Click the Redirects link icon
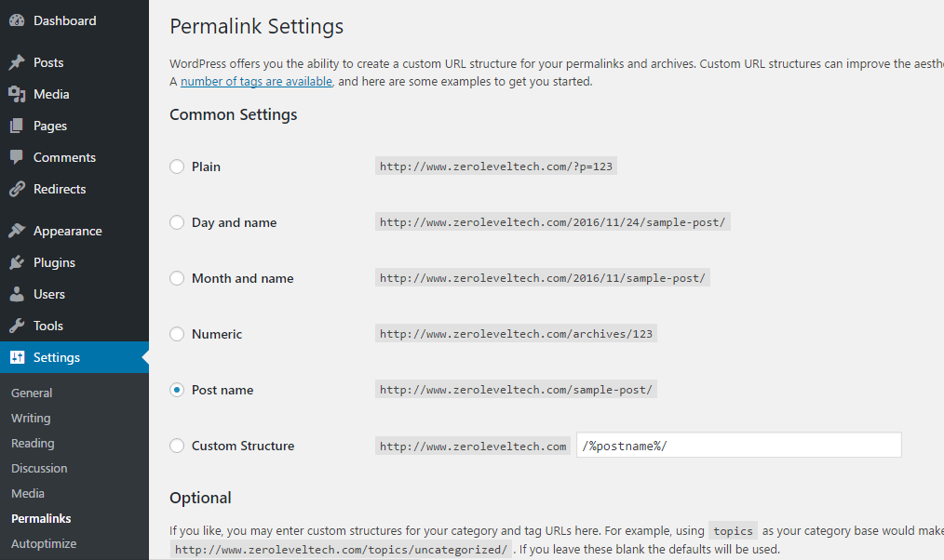The height and width of the screenshot is (560, 944). (17, 189)
